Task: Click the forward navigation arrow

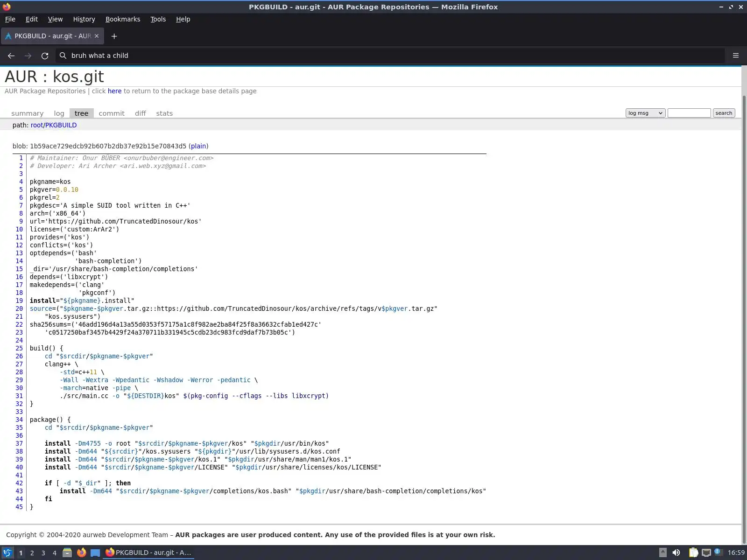Action: [x=28, y=56]
